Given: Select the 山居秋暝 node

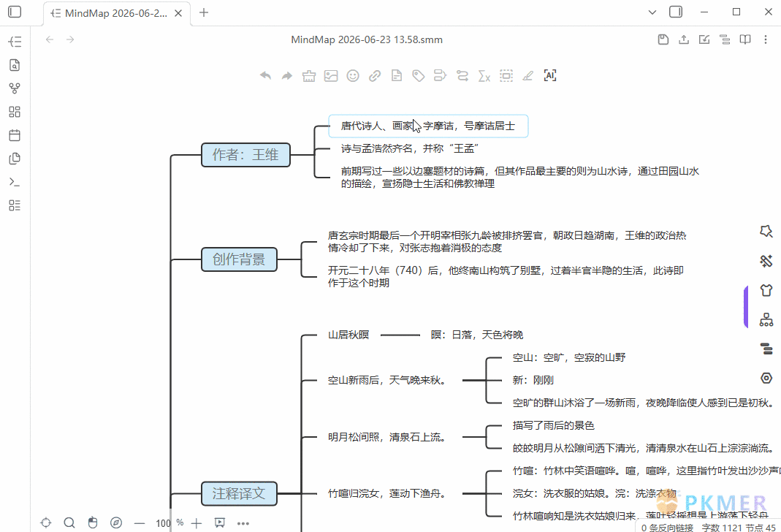Looking at the screenshot, I should 348,335.
